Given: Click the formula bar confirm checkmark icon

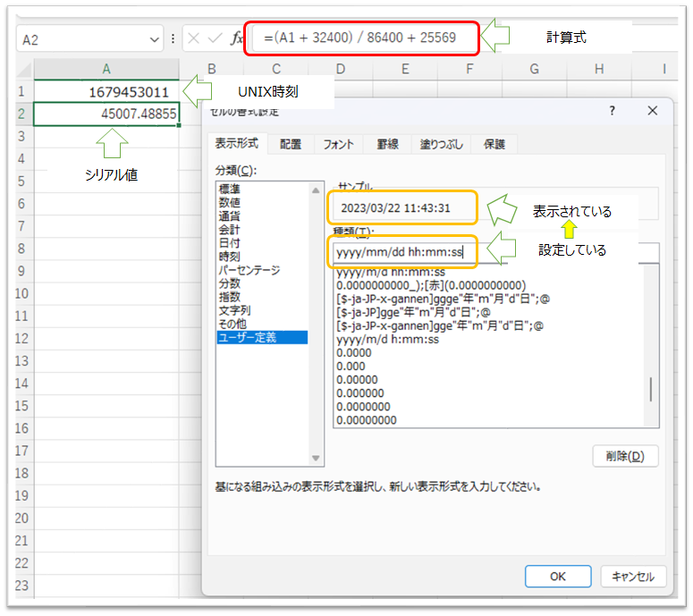Looking at the screenshot, I should coord(215,38).
